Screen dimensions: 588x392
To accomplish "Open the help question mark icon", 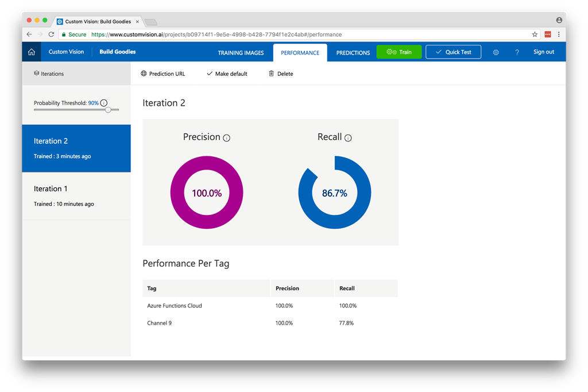I will point(517,52).
